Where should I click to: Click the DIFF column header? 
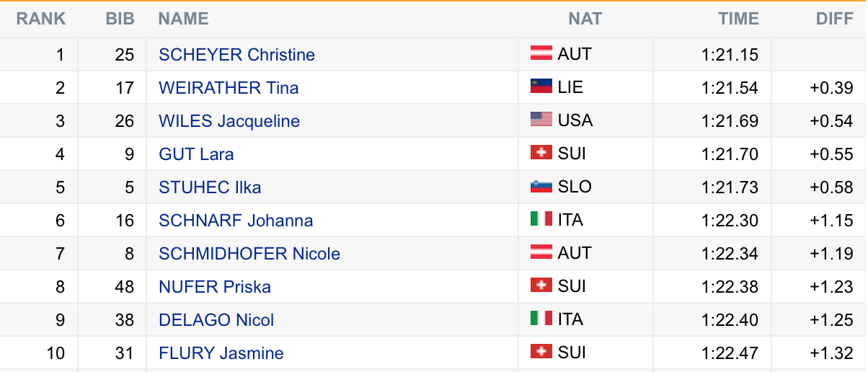pos(835,19)
